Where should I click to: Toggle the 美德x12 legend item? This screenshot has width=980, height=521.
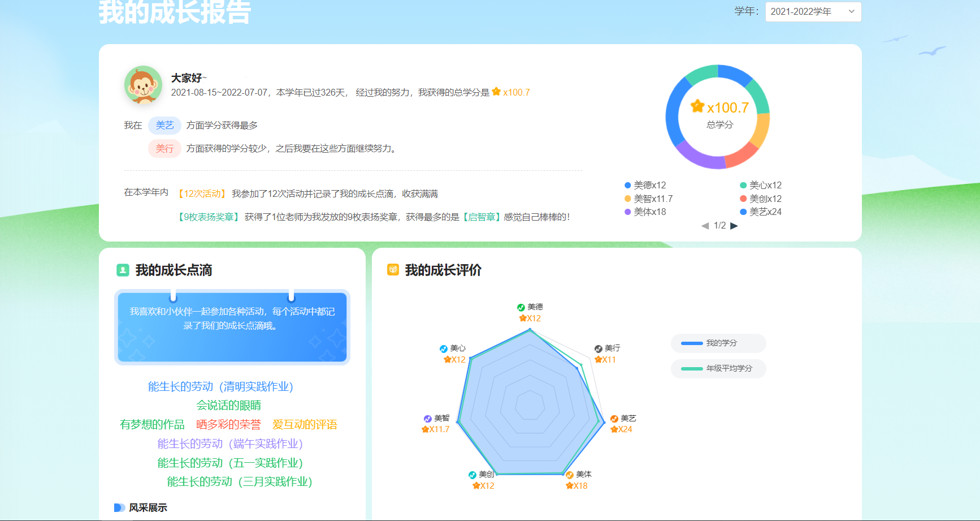(x=645, y=185)
